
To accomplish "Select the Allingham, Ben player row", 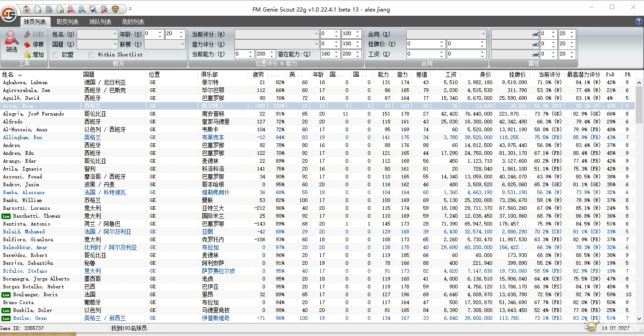I will tap(23, 137).
